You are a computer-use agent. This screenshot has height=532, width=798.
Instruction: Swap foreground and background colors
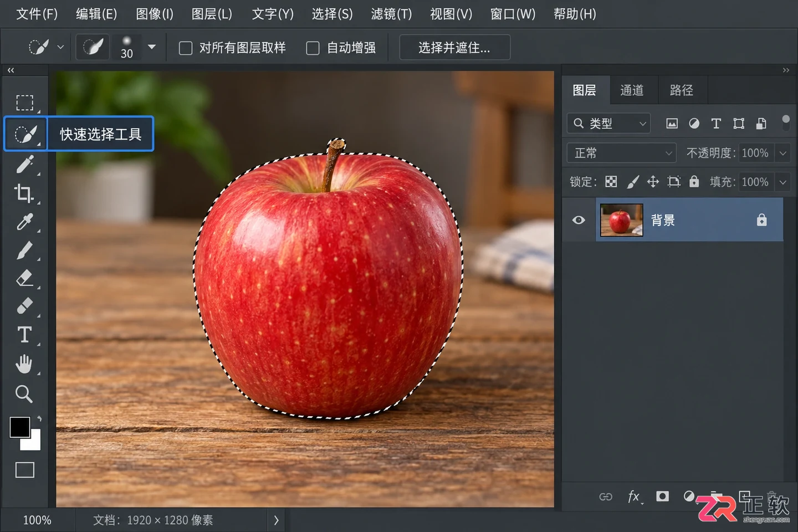click(x=39, y=418)
